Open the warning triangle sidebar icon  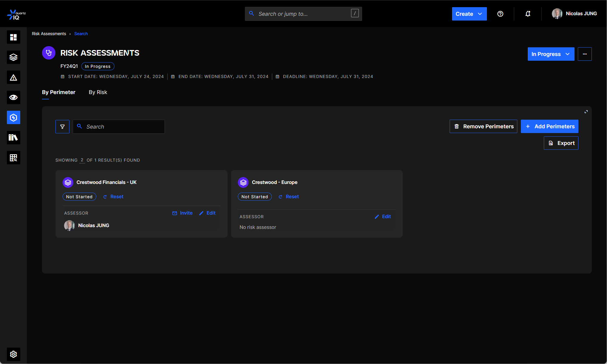(13, 77)
